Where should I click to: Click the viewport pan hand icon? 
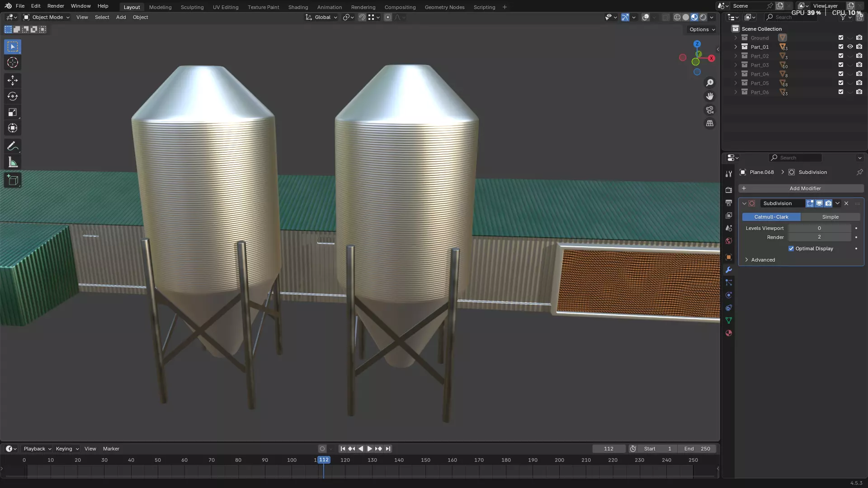click(x=710, y=96)
